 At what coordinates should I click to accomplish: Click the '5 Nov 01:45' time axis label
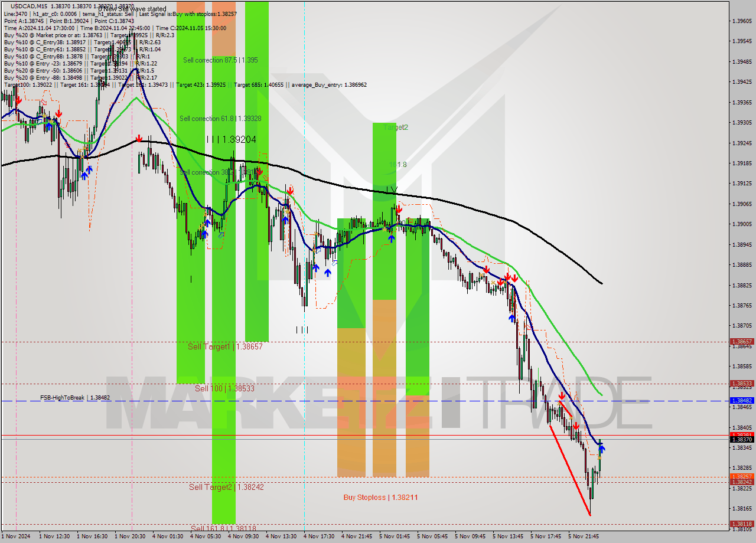pos(395,537)
